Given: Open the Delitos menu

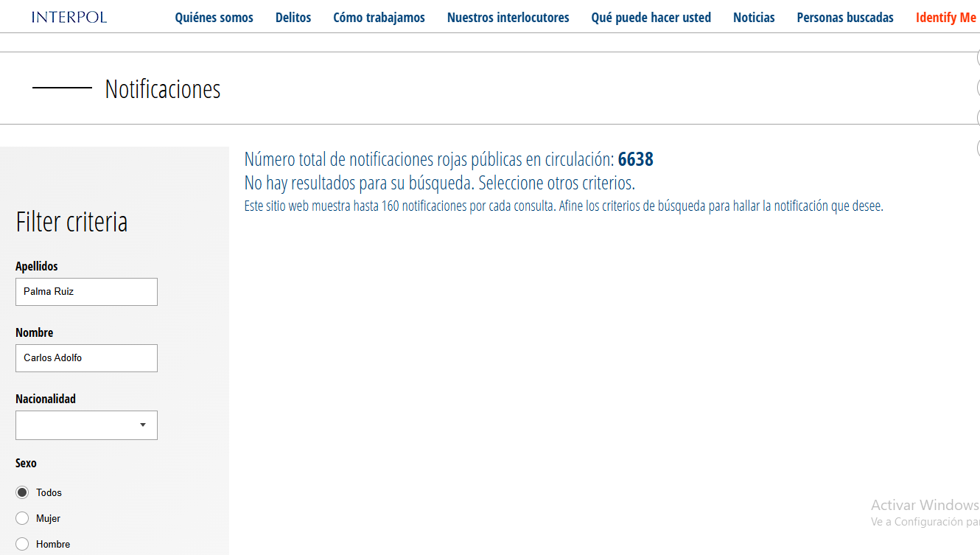Looking at the screenshot, I should coord(293,18).
